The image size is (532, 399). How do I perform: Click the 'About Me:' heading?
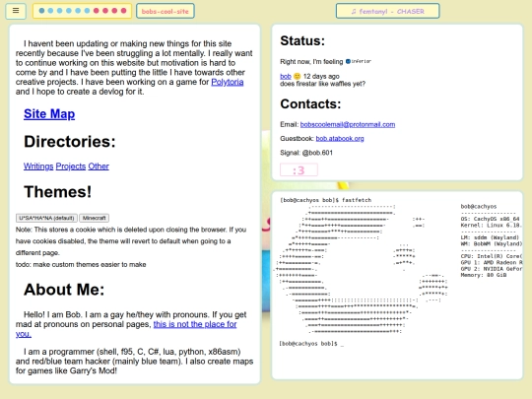click(x=64, y=290)
